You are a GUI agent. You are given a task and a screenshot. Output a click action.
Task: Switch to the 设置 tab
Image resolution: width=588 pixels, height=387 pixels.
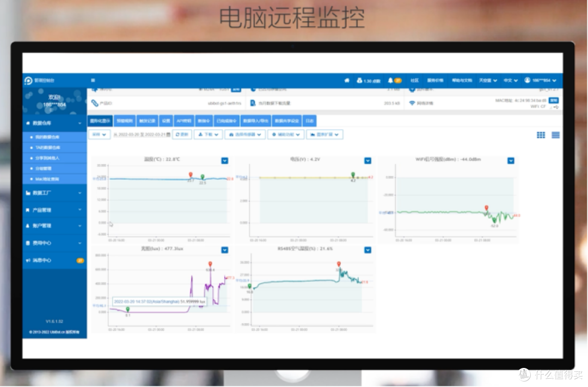(166, 121)
